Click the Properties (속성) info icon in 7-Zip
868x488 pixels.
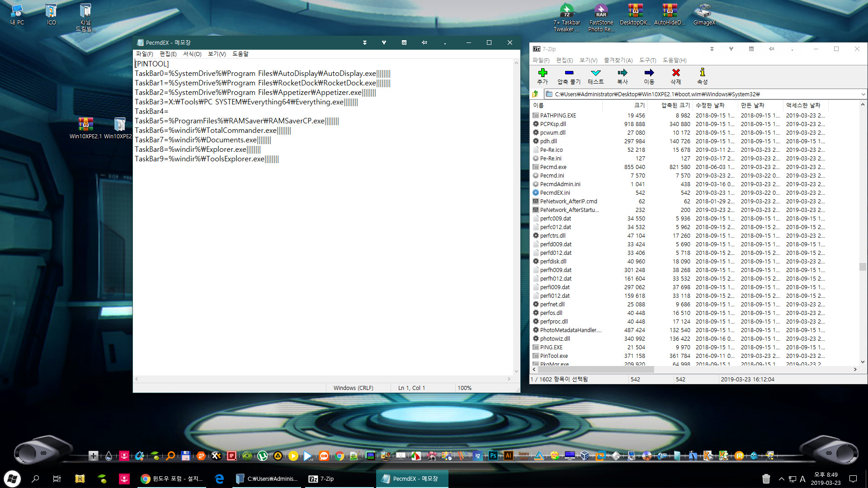click(702, 72)
